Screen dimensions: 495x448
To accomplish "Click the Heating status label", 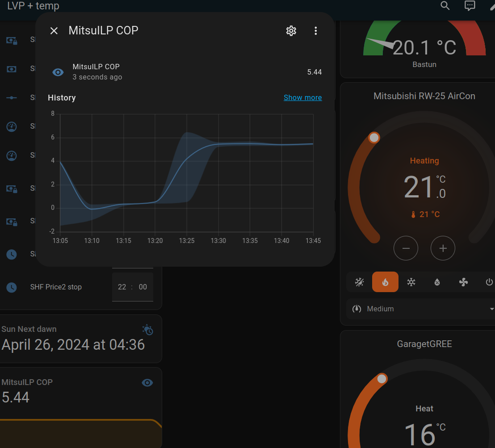I will pos(424,161).
